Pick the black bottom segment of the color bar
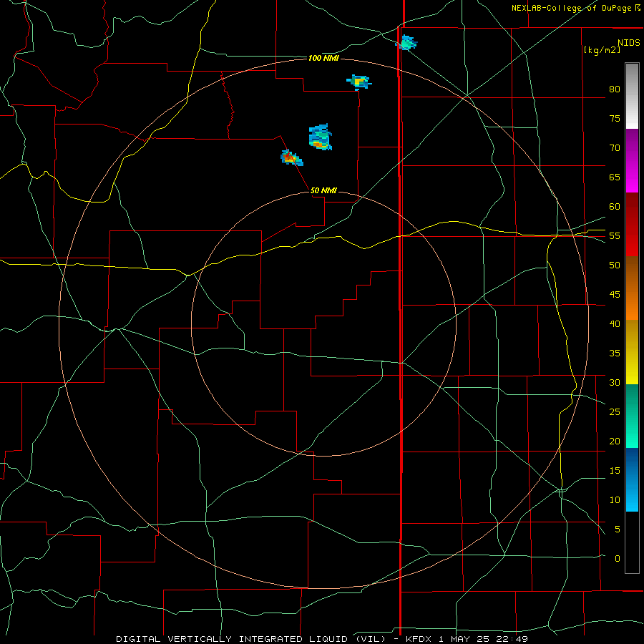Screen dimensions: 644x644 [x=632, y=542]
